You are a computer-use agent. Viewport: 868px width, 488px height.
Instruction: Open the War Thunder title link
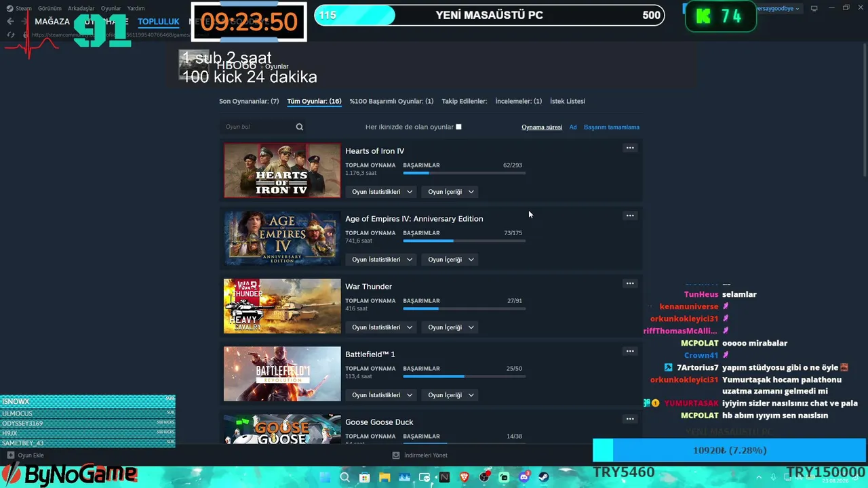click(368, 287)
